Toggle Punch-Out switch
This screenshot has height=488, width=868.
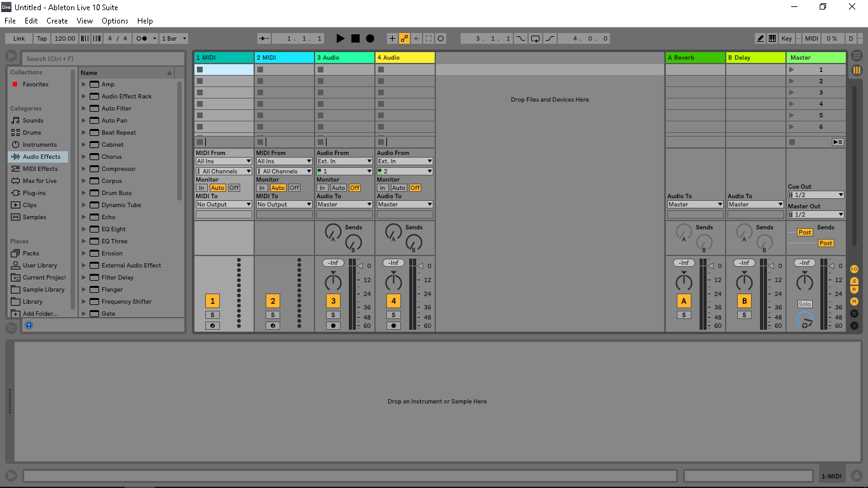[550, 38]
